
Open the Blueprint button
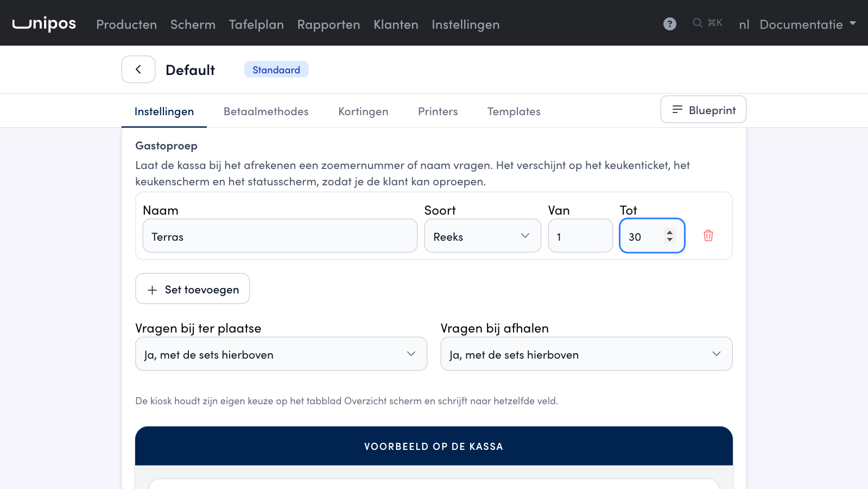click(x=703, y=110)
